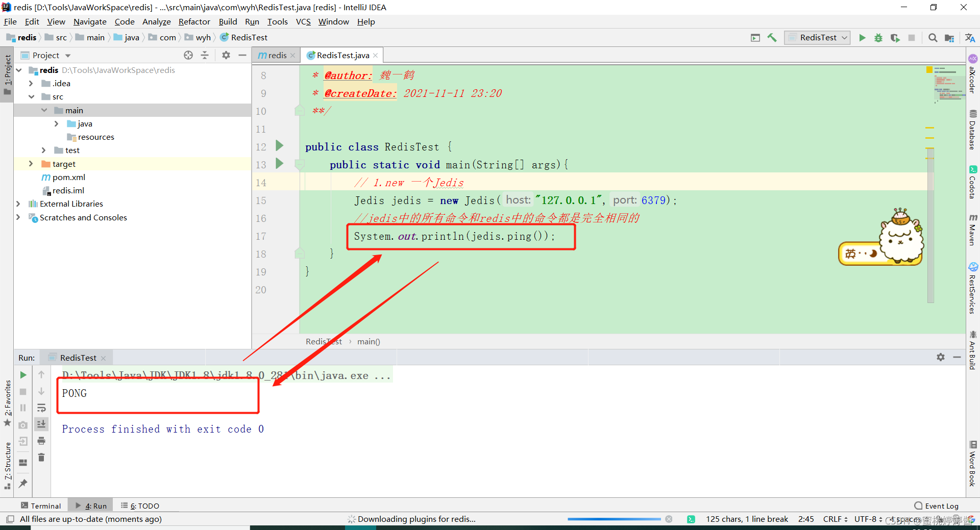Click locate/scroll-from-source target icon in Project panel
The image size is (980, 530).
click(188, 55)
